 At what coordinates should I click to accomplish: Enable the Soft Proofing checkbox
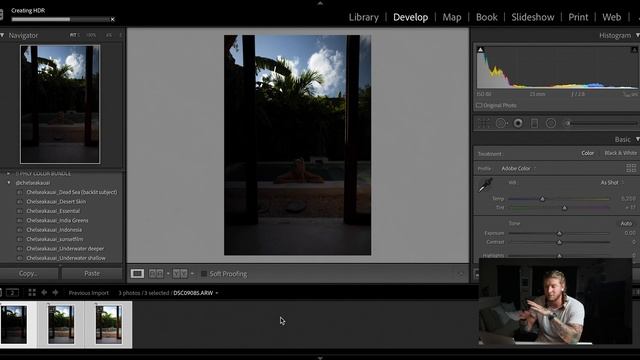tap(204, 274)
